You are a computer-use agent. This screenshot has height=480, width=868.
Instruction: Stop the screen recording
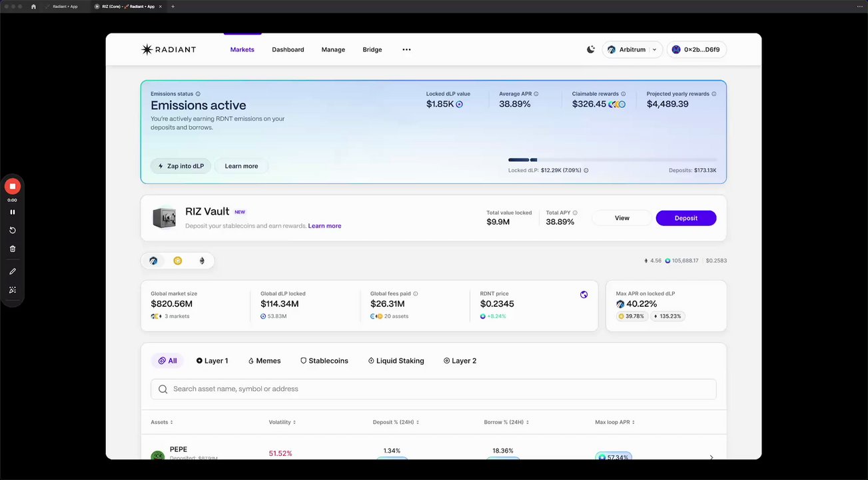(12, 187)
